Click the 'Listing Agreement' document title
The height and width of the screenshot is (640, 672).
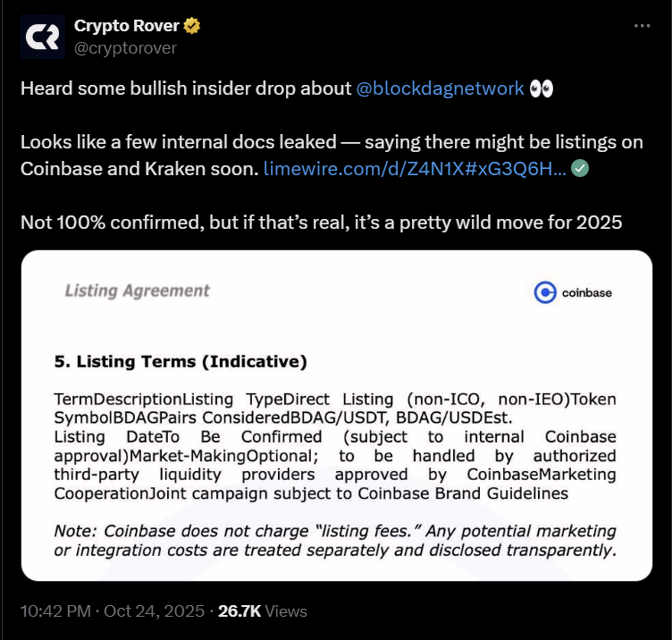coord(137,291)
